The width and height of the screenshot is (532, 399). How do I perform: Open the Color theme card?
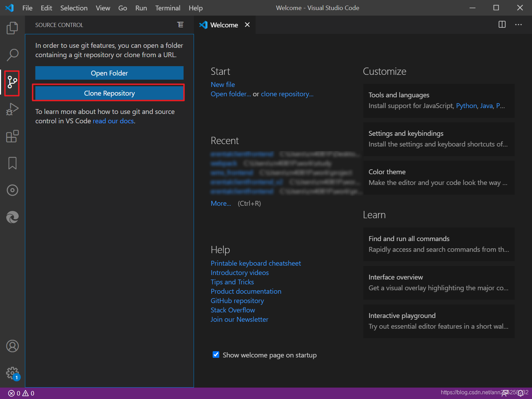(439, 177)
